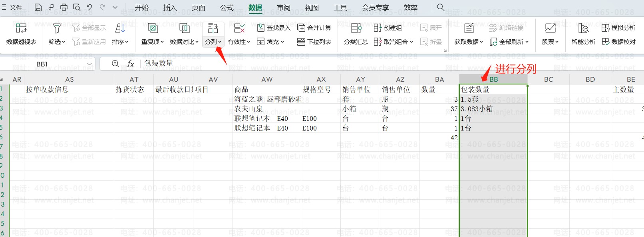This screenshot has width=644, height=237.
Task: Open the 重复项 dropdown
Action: tap(152, 34)
